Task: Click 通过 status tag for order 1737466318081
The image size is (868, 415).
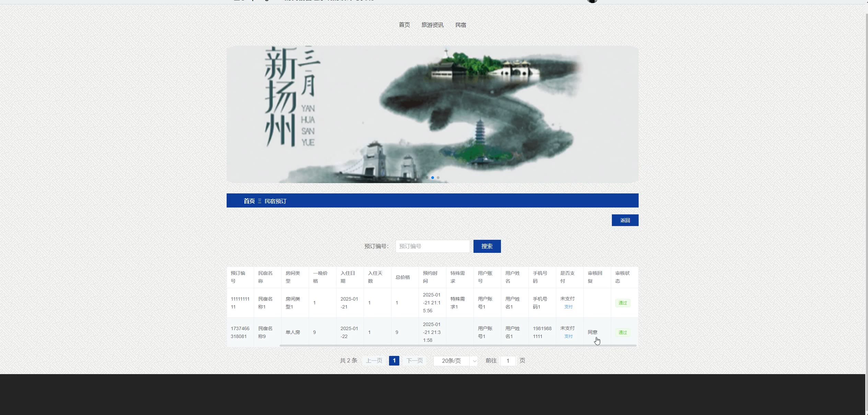Action: click(622, 333)
